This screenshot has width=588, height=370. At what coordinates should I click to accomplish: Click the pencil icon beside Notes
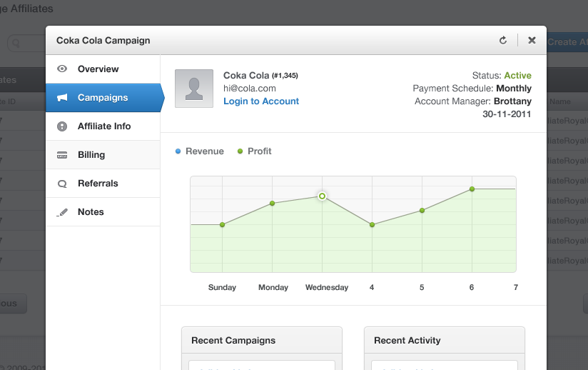click(x=62, y=212)
